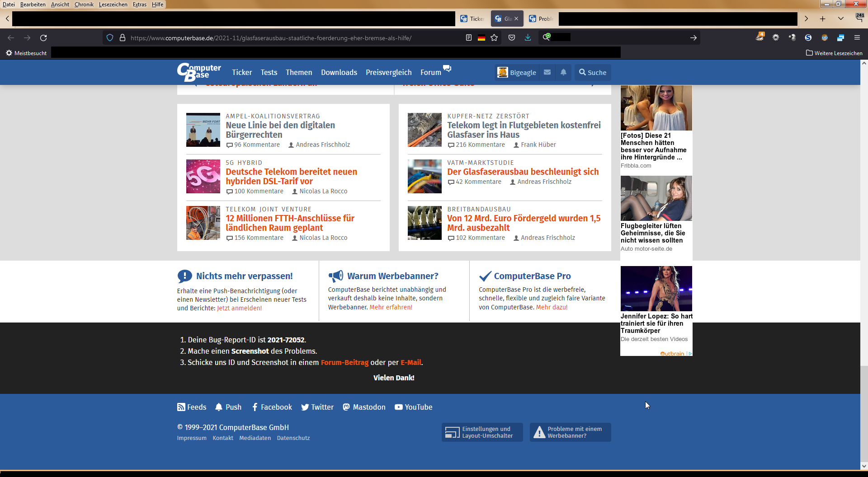The width and height of the screenshot is (868, 477).
Task: Open the tracking protection shield icon
Action: coord(110,38)
